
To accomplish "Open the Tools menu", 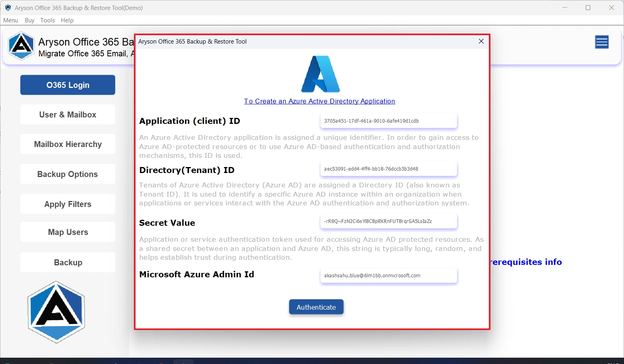I will (x=48, y=20).
